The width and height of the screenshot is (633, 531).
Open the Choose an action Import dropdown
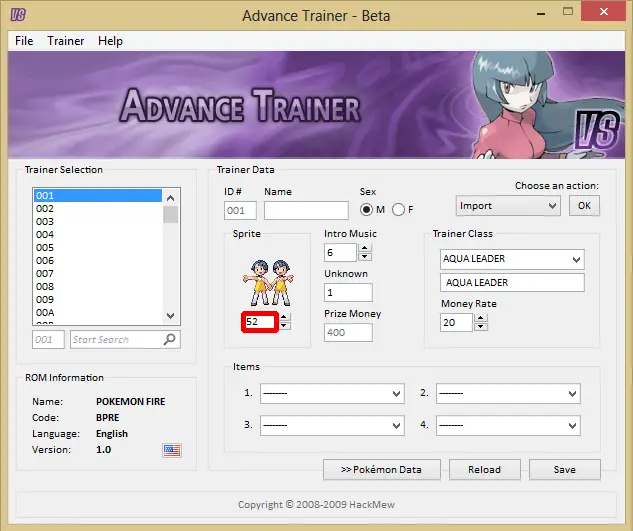pos(508,206)
